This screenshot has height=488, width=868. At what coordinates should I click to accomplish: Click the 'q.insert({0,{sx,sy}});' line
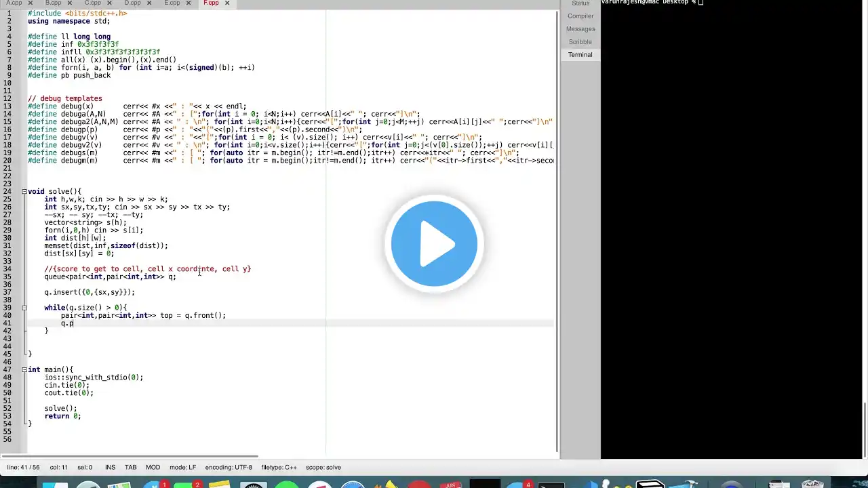click(x=90, y=292)
